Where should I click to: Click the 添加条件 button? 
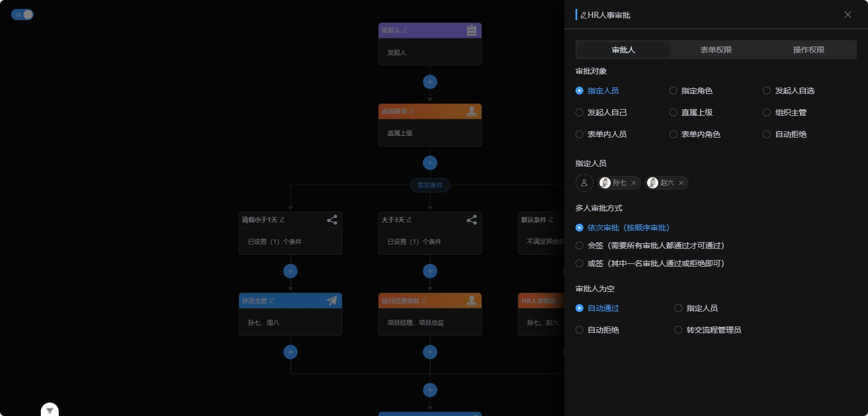coord(430,185)
